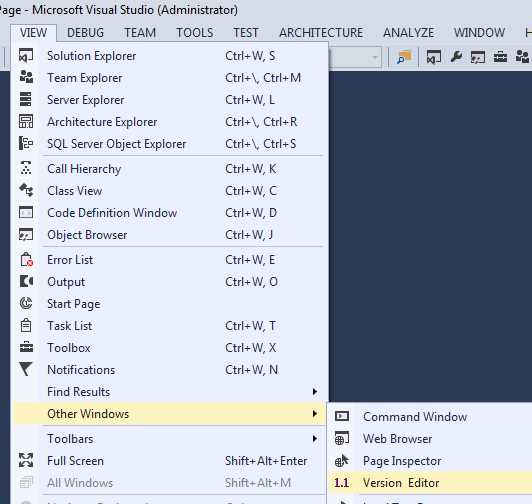Click the Page Inspector icon
The image size is (532, 504).
coord(342,460)
